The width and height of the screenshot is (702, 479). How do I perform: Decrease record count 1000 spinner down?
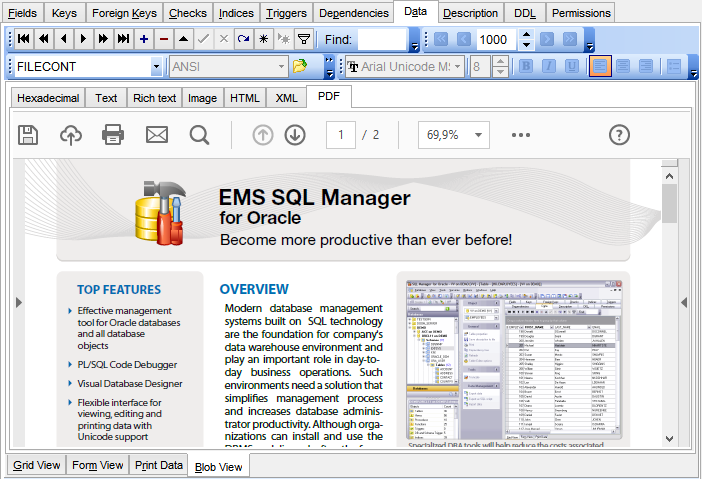(527, 45)
